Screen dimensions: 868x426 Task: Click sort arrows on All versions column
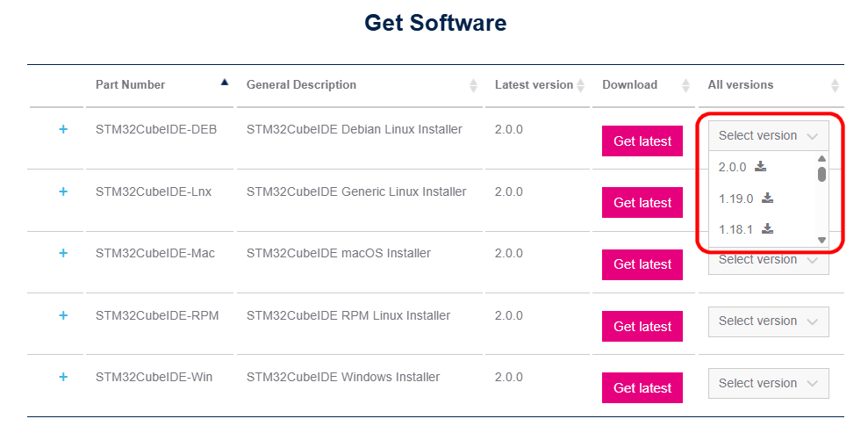(835, 85)
